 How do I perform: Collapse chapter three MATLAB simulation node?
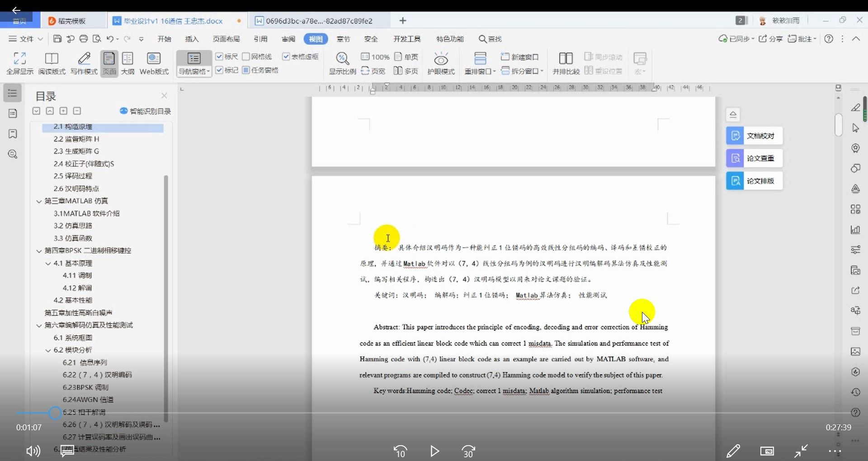(39, 201)
